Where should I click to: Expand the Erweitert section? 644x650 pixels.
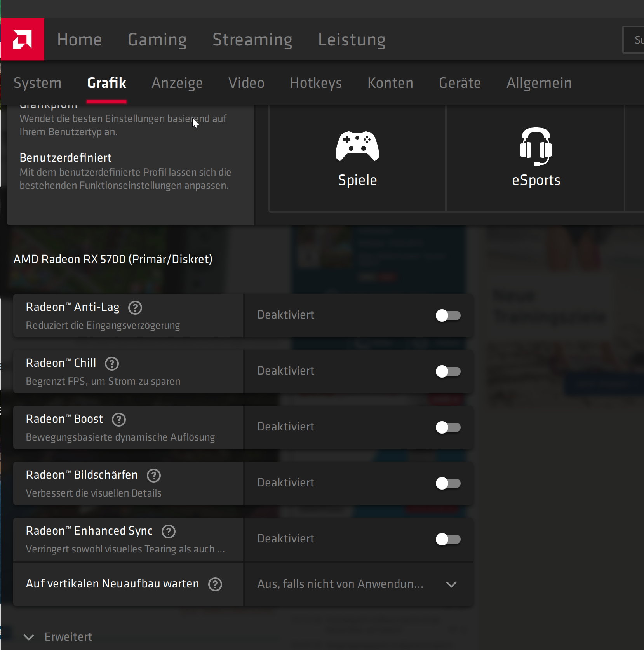coord(58,637)
